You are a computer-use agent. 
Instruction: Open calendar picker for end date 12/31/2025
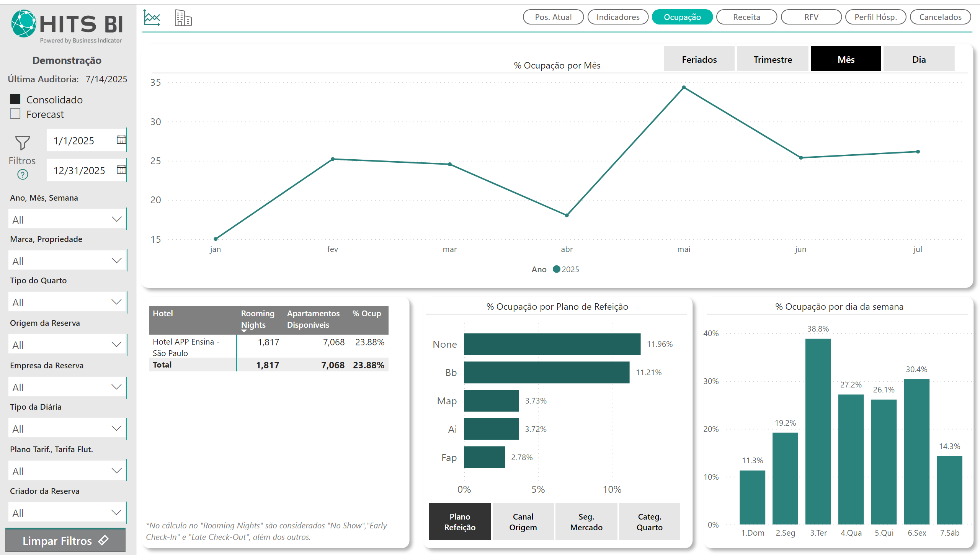(121, 170)
